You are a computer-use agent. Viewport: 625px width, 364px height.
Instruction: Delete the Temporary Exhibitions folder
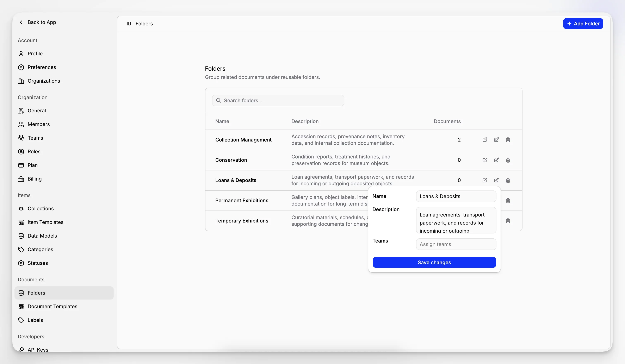(x=508, y=221)
